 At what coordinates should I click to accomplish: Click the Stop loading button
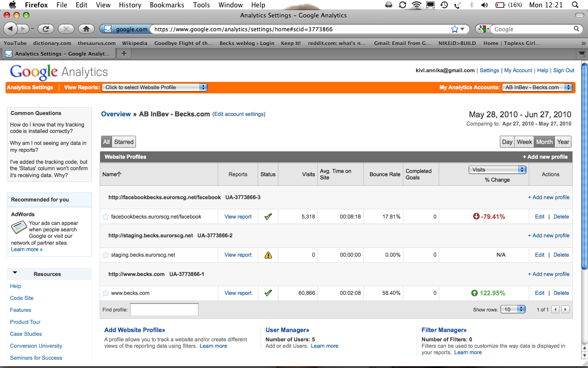click(66, 29)
